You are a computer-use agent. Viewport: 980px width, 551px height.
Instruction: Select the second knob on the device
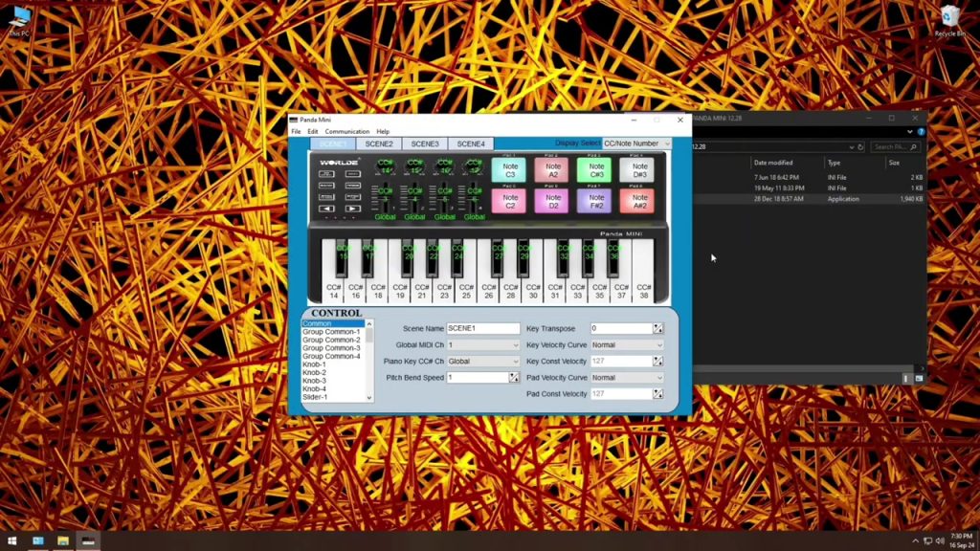click(x=414, y=166)
